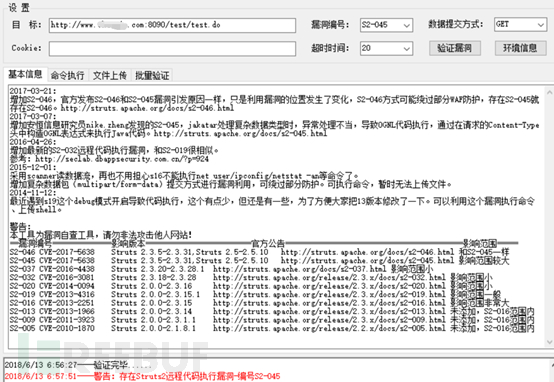Click the 本工具为漏洞自查工具 warning line
This screenshot has height=382, width=554.
pos(101,235)
